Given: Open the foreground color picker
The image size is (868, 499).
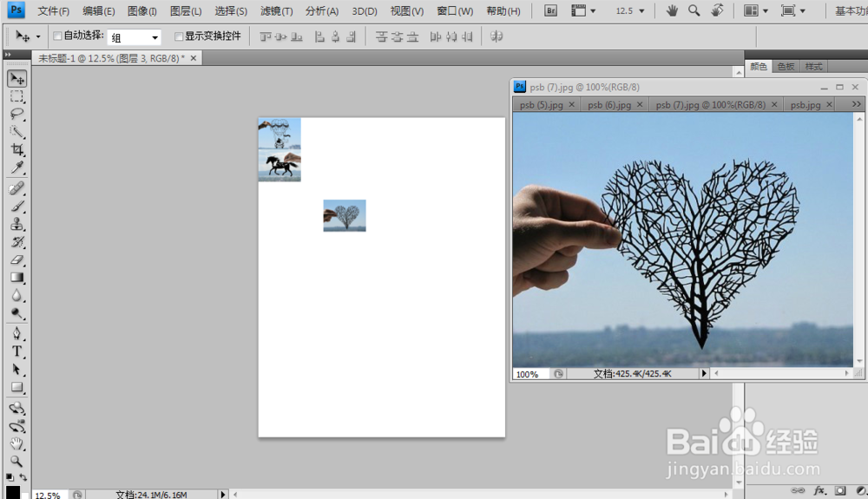Looking at the screenshot, I should pos(12,492).
